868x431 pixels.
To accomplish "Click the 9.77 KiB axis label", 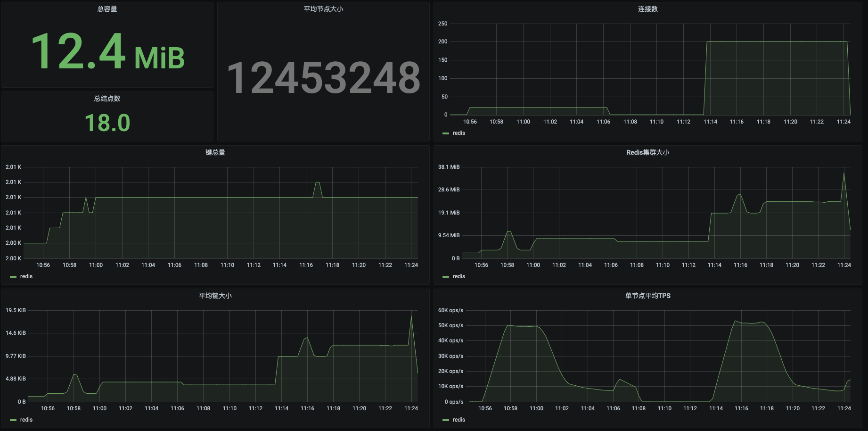I will 16,356.
